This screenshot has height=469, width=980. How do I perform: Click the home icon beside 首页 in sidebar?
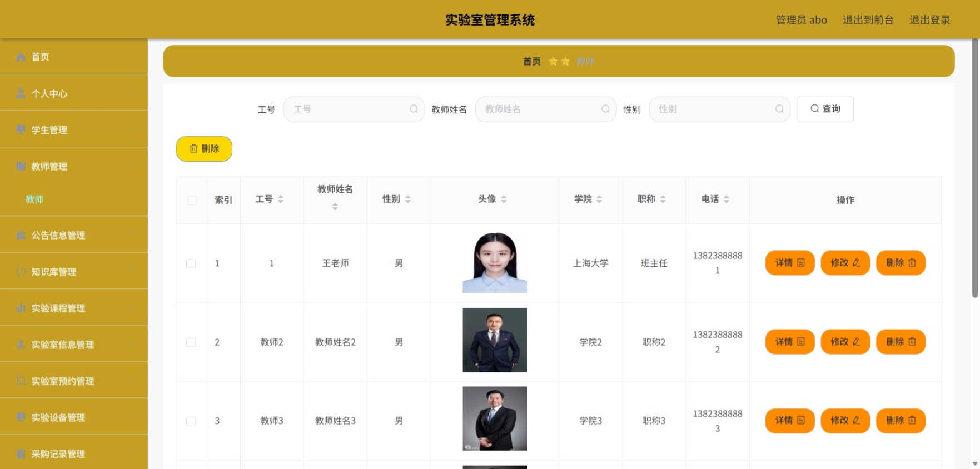pos(21,57)
